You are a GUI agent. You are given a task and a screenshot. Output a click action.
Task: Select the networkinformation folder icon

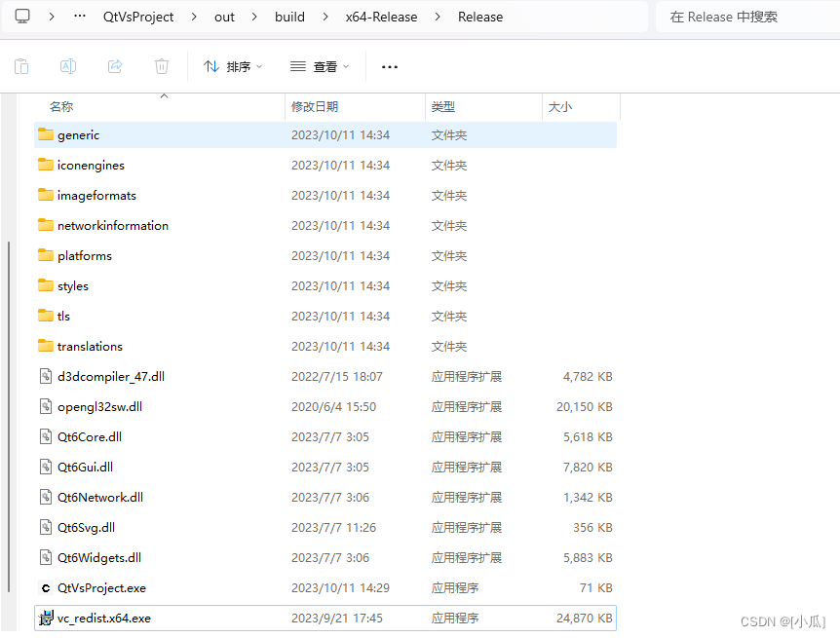(x=46, y=225)
